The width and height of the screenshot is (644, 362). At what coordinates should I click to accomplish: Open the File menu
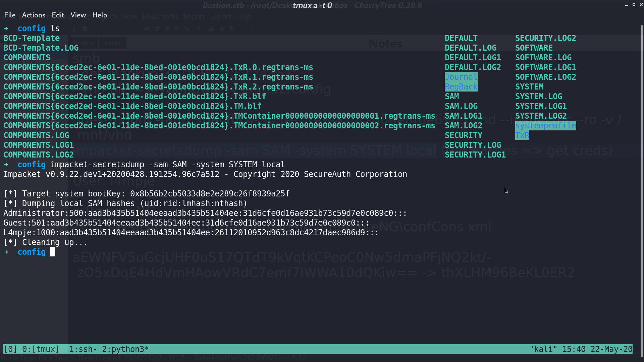10,15
